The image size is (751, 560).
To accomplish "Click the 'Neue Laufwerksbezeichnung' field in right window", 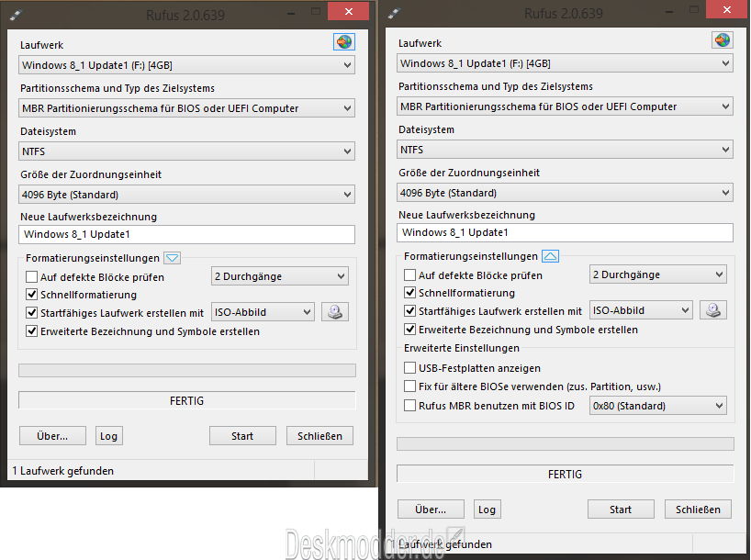I will tap(566, 232).
